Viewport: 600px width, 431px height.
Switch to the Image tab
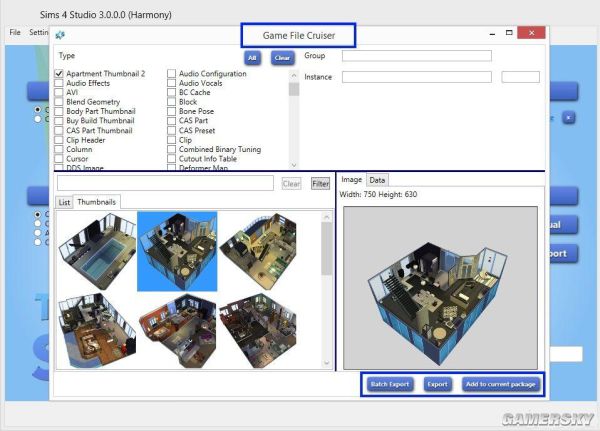[x=351, y=180]
